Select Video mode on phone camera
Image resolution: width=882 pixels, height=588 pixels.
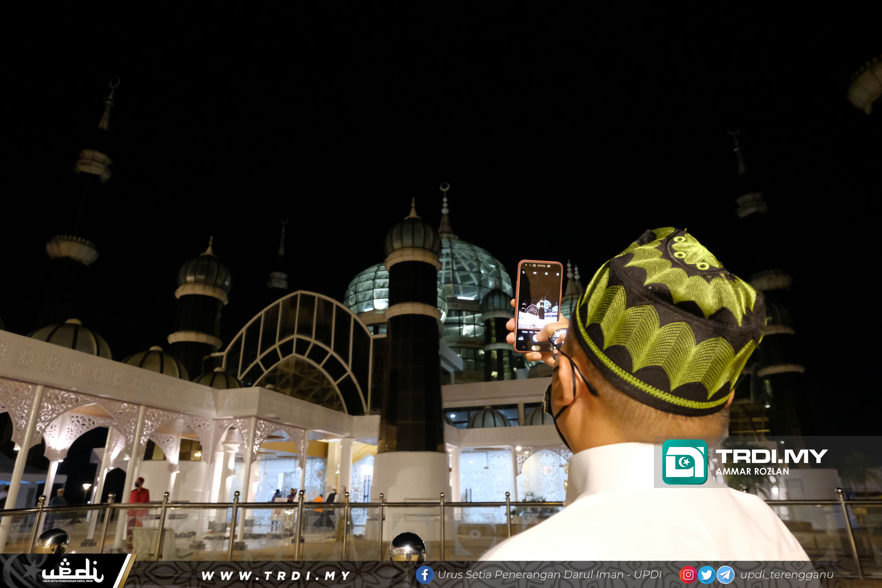pyautogui.click(x=531, y=332)
